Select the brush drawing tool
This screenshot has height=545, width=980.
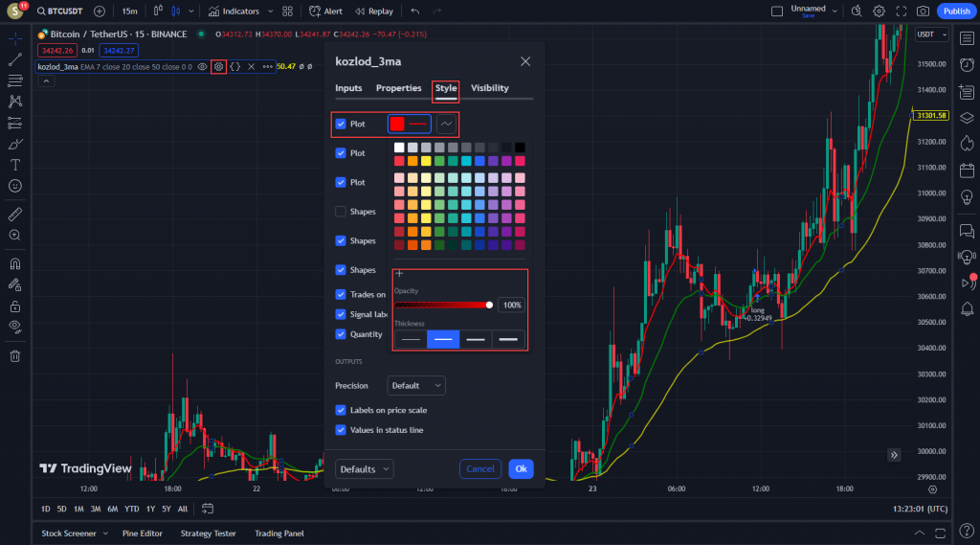[x=15, y=144]
